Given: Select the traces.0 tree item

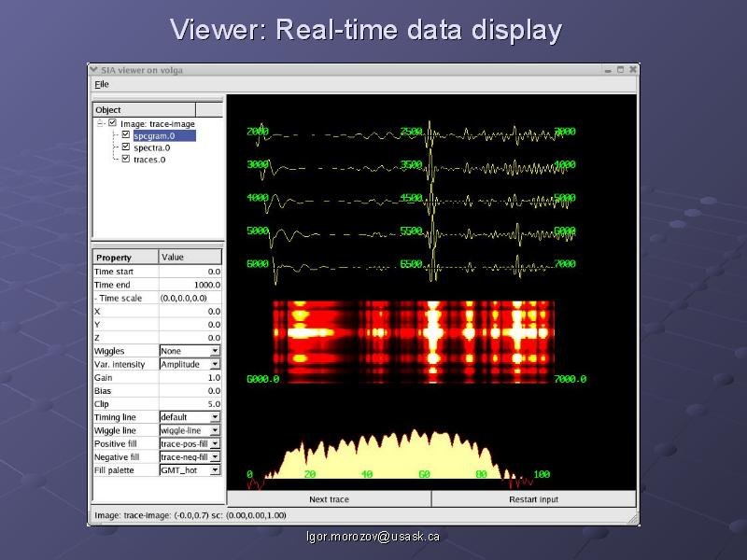Looking at the screenshot, I should point(149,160).
